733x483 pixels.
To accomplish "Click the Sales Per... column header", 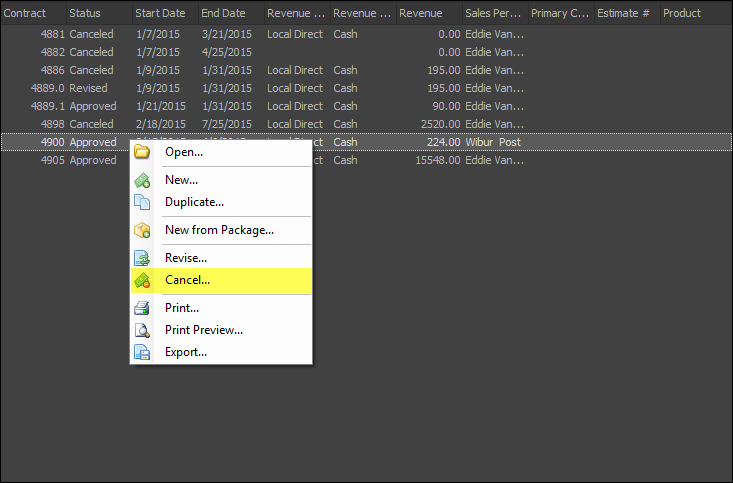I will (x=495, y=13).
